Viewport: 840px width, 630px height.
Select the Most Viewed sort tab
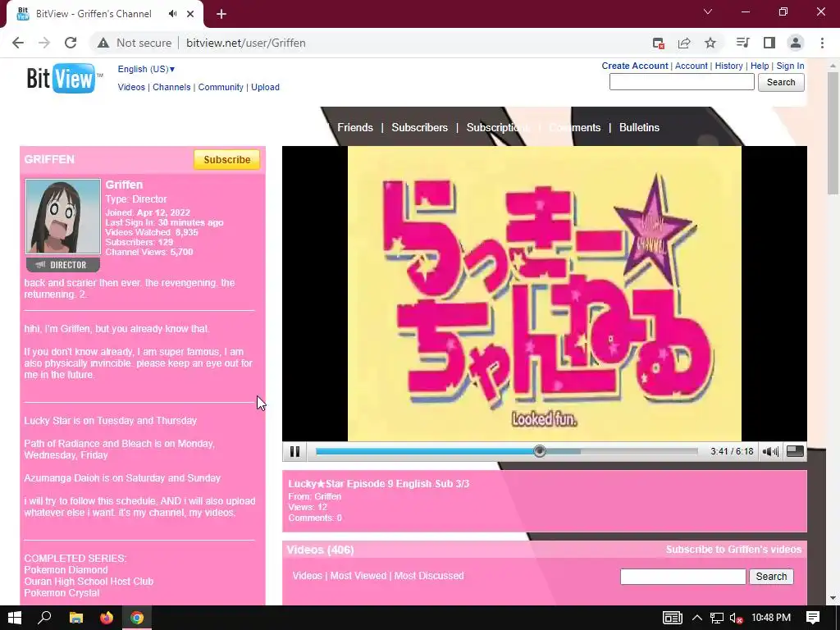click(358, 576)
